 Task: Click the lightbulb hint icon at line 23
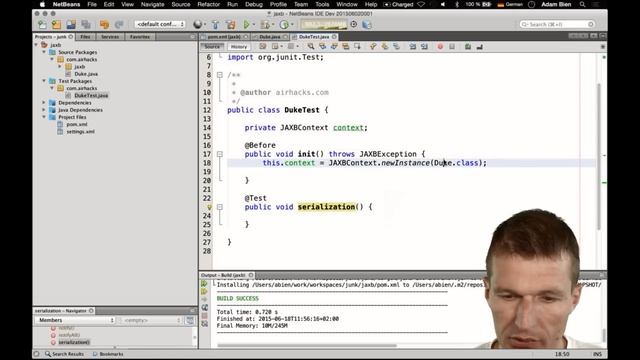[x=209, y=207]
